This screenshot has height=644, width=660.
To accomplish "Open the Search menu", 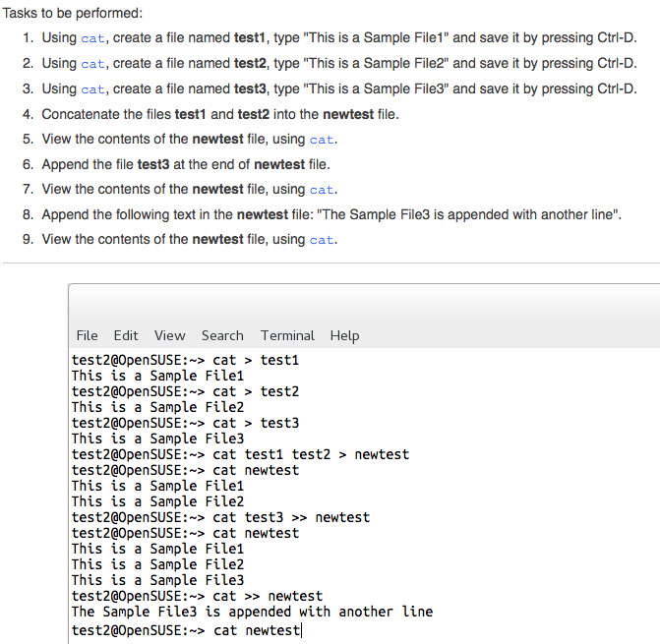I will click(222, 335).
